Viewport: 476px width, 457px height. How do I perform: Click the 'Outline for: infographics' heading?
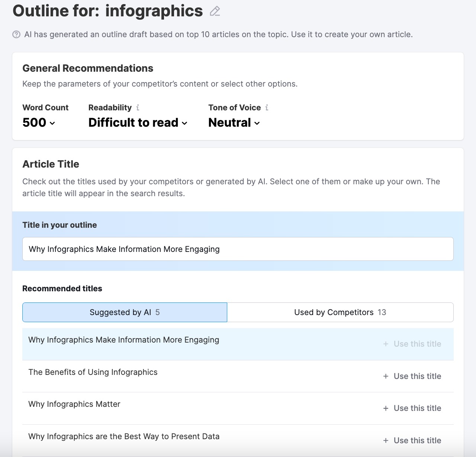coord(108,11)
